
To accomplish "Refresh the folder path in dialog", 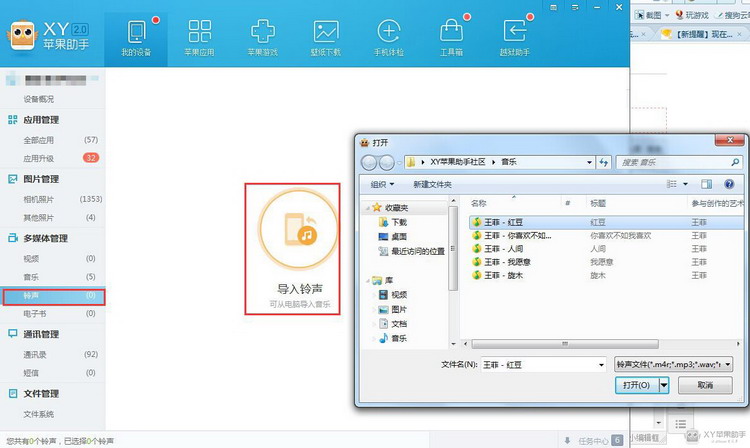I will [x=604, y=163].
